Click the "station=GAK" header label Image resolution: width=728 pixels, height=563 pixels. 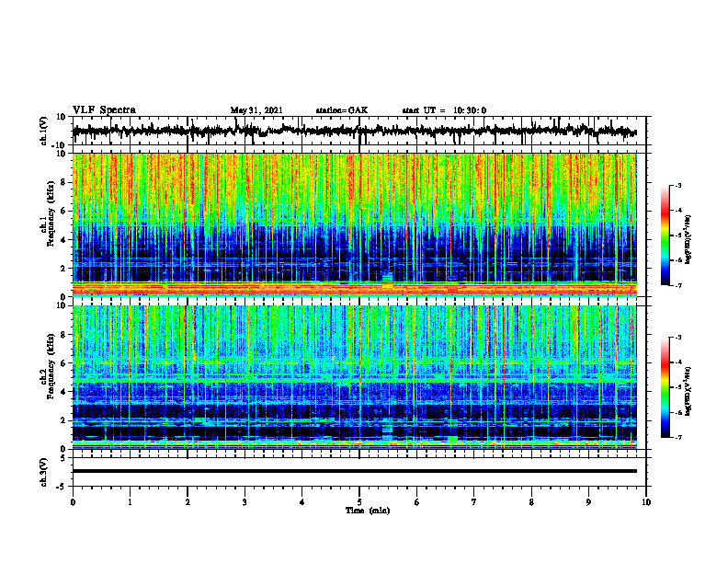coord(342,110)
